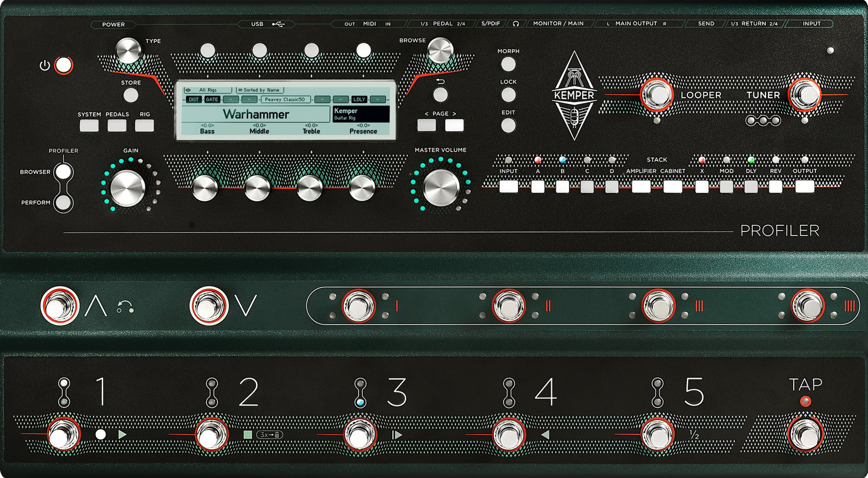Switch Profiler mode to PERFORM
Screen dimensions: 868x478
(x=63, y=203)
